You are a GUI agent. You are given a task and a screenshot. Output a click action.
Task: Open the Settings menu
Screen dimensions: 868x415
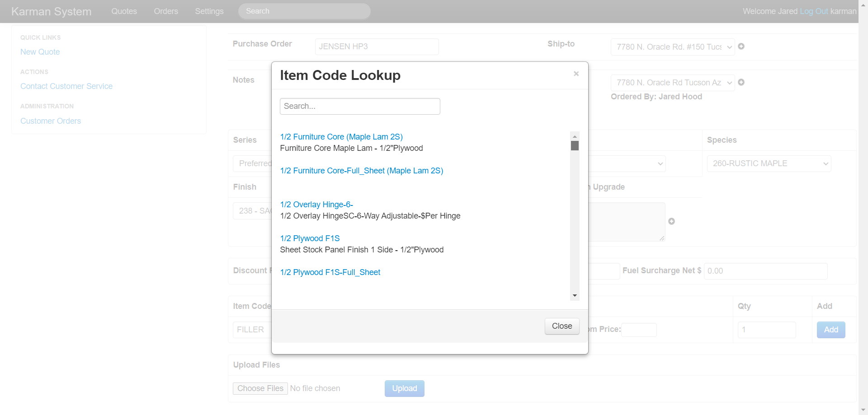[x=209, y=11]
